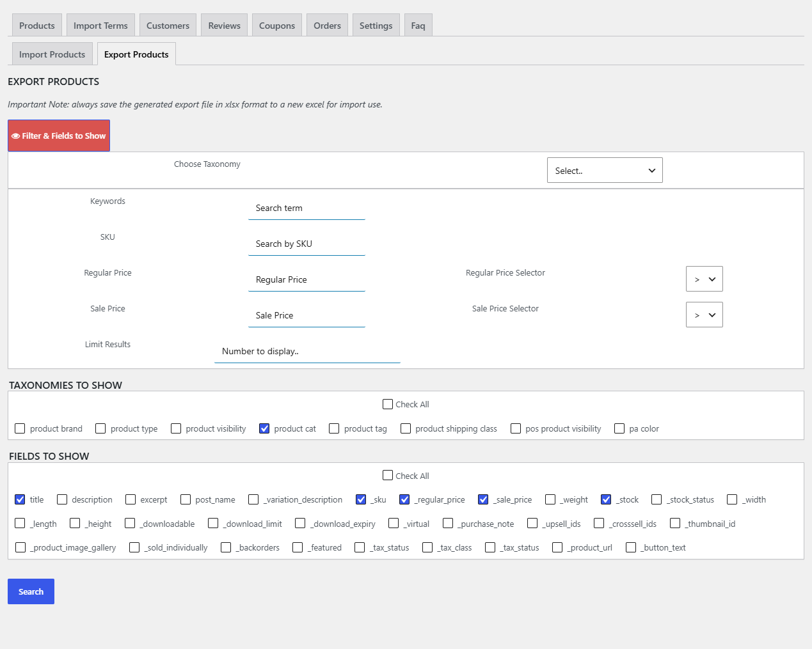Screen dimensions: 812x649
Task: Check product shipping class
Action: click(406, 428)
